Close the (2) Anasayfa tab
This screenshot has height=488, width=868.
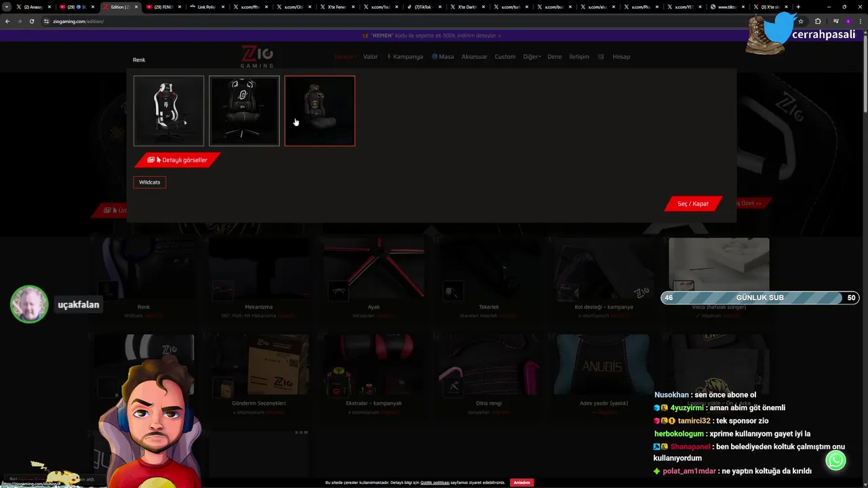coord(50,7)
